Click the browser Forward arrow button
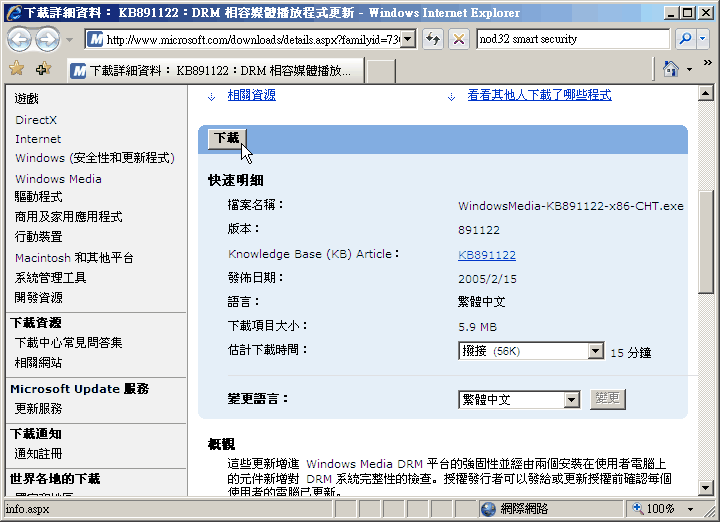Screen dimensions: 720x522 pos(47,39)
